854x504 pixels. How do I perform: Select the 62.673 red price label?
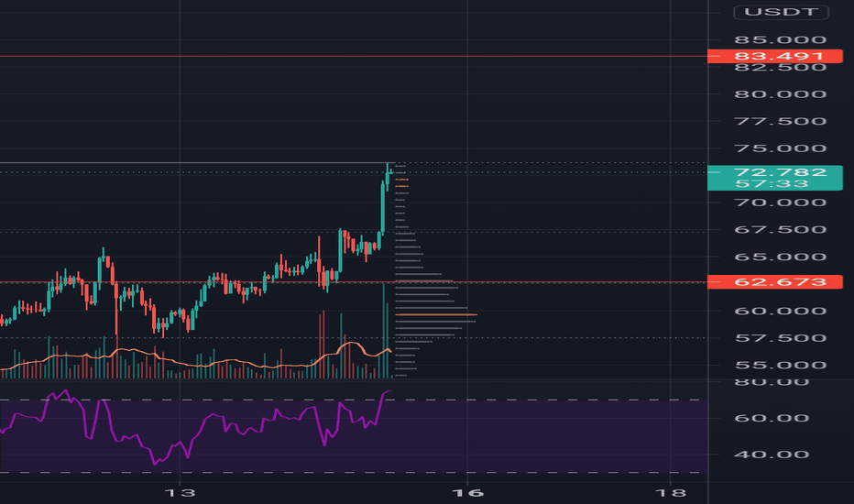coord(774,281)
